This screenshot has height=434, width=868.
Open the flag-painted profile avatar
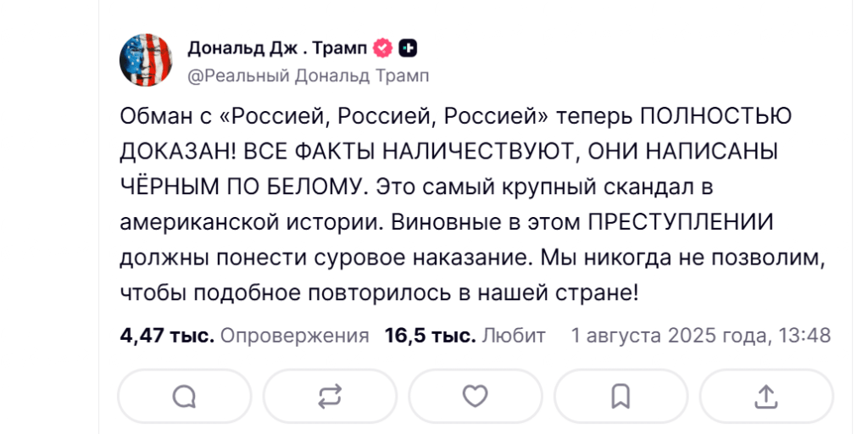pos(146,60)
